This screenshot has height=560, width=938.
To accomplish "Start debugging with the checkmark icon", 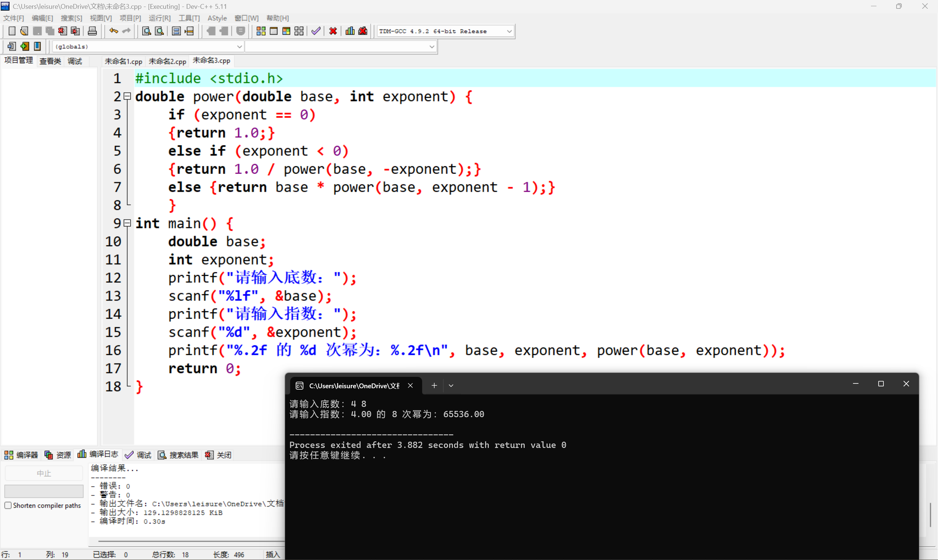I will pyautogui.click(x=316, y=31).
